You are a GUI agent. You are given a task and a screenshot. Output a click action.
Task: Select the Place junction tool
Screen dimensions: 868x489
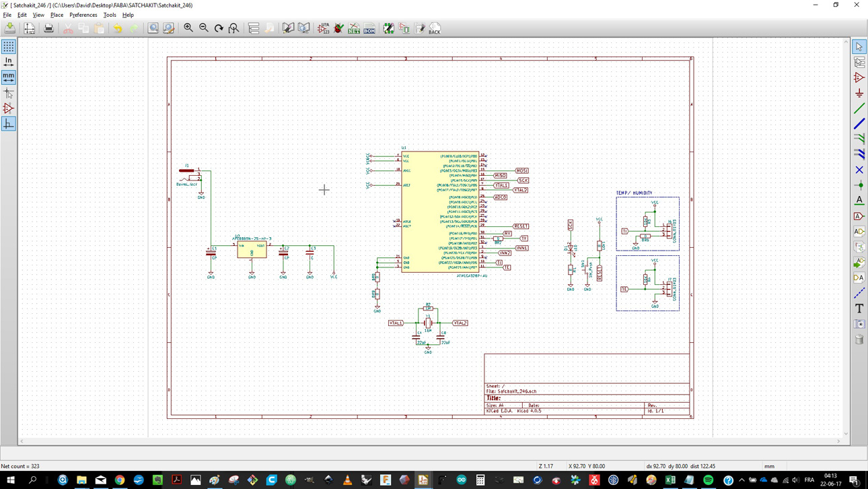(x=859, y=185)
